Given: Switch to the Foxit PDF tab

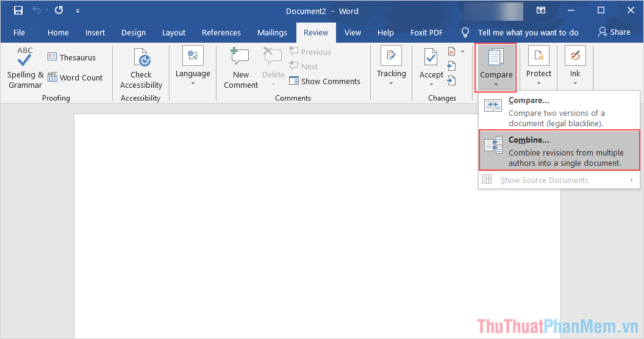Looking at the screenshot, I should (426, 32).
